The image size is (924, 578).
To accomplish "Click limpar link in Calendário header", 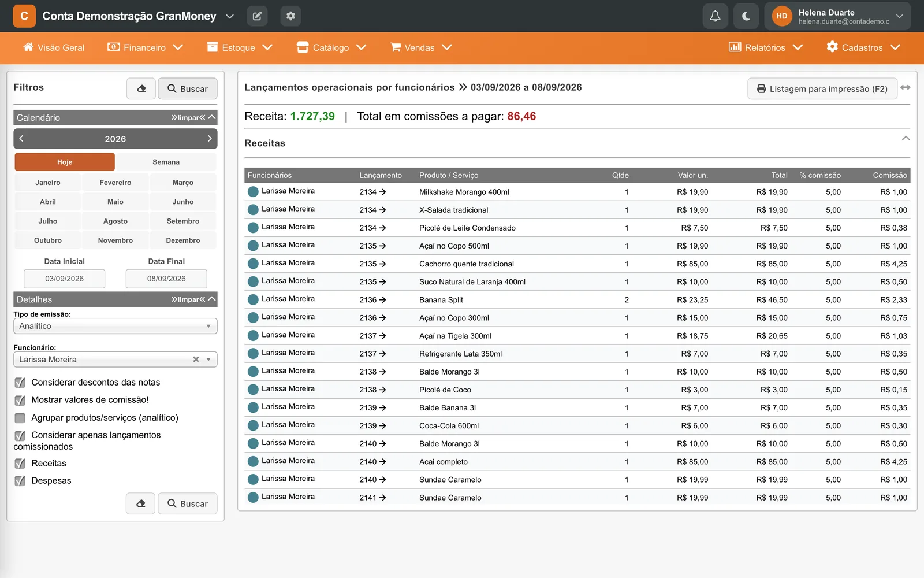I will point(188,117).
